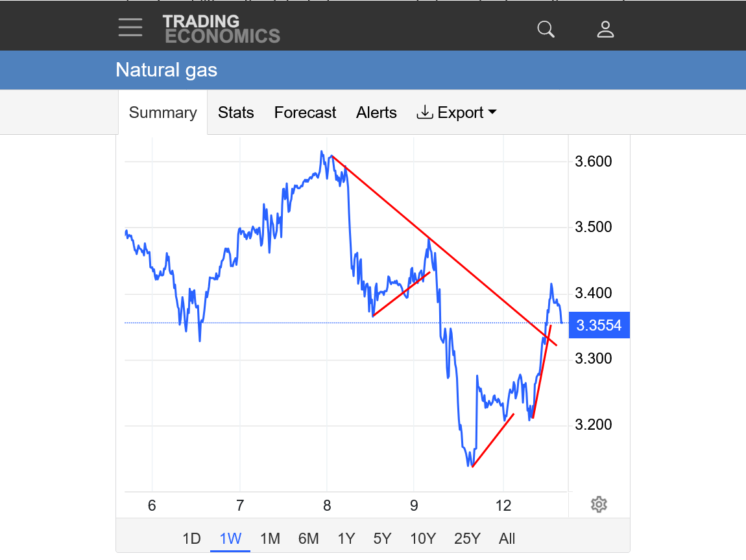Show the 5Y price history
Image resolution: width=746 pixels, height=560 pixels.
tap(382, 539)
